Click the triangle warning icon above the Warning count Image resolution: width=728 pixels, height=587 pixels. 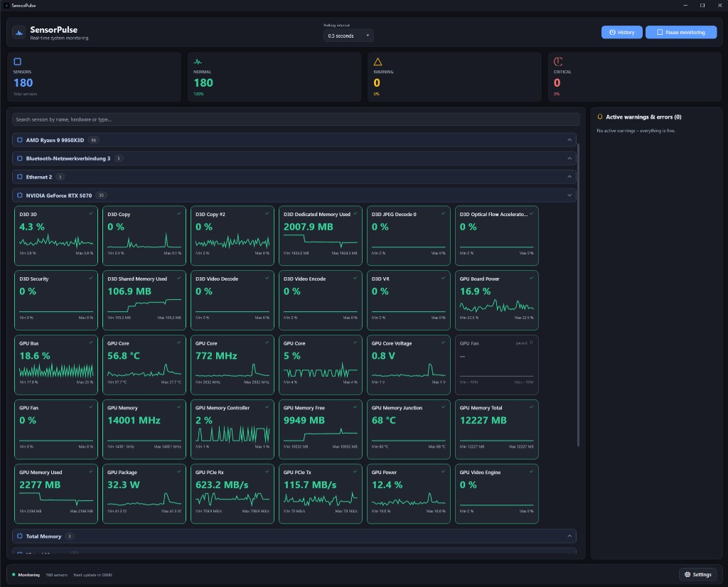(378, 62)
